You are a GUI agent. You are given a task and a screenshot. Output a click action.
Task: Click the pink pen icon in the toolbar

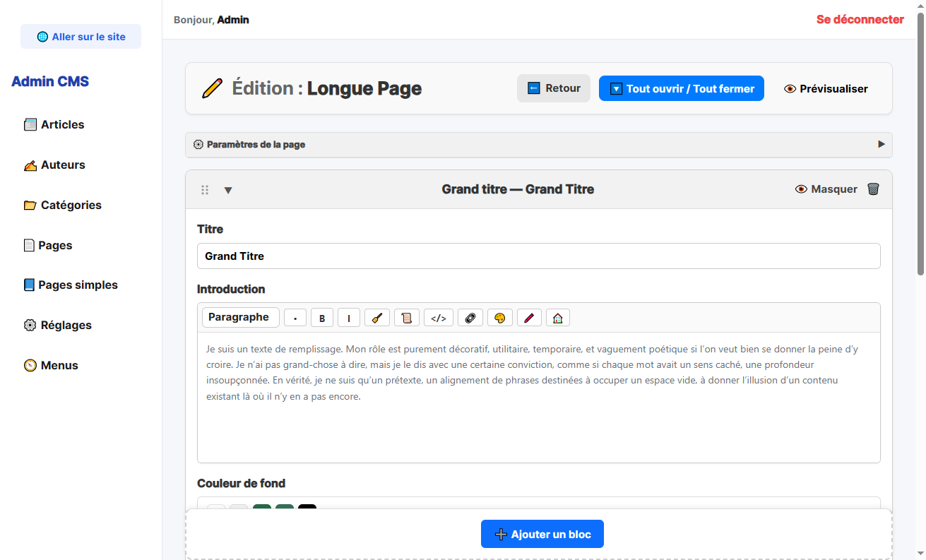click(529, 318)
